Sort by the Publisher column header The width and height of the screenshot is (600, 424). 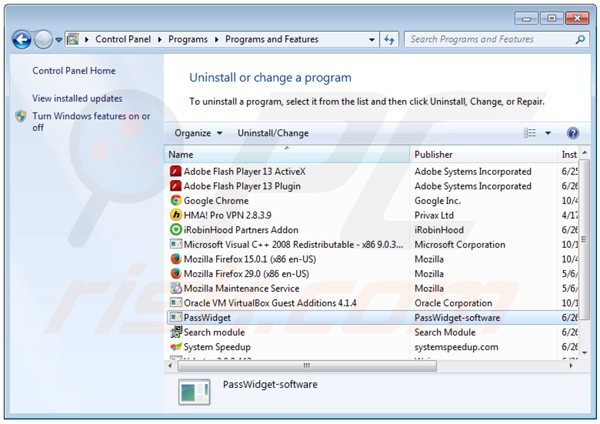tap(484, 155)
